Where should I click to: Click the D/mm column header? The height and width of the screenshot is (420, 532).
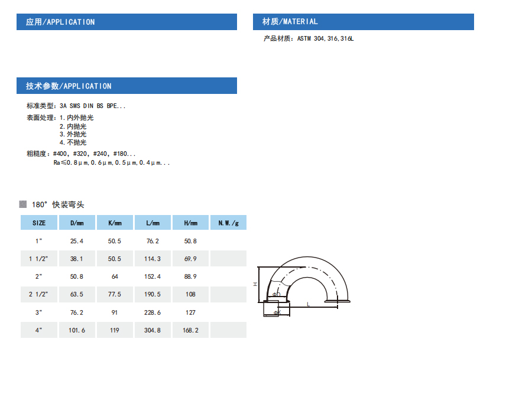(x=77, y=223)
